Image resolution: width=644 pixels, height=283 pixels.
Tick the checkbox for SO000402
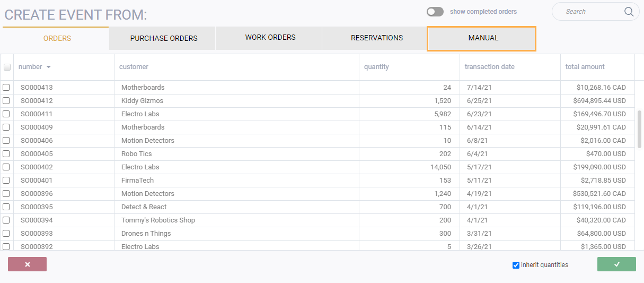click(6, 167)
